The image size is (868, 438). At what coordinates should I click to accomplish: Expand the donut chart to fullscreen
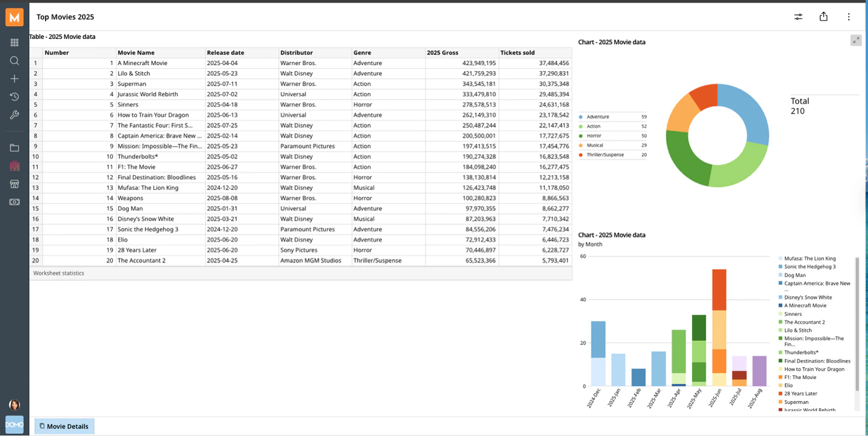856,40
